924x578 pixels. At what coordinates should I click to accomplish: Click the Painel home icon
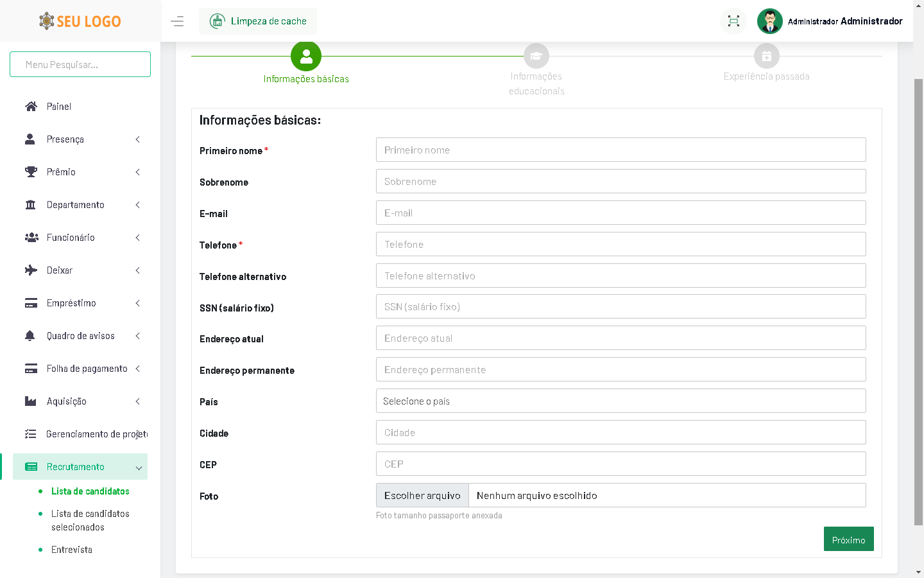point(31,107)
